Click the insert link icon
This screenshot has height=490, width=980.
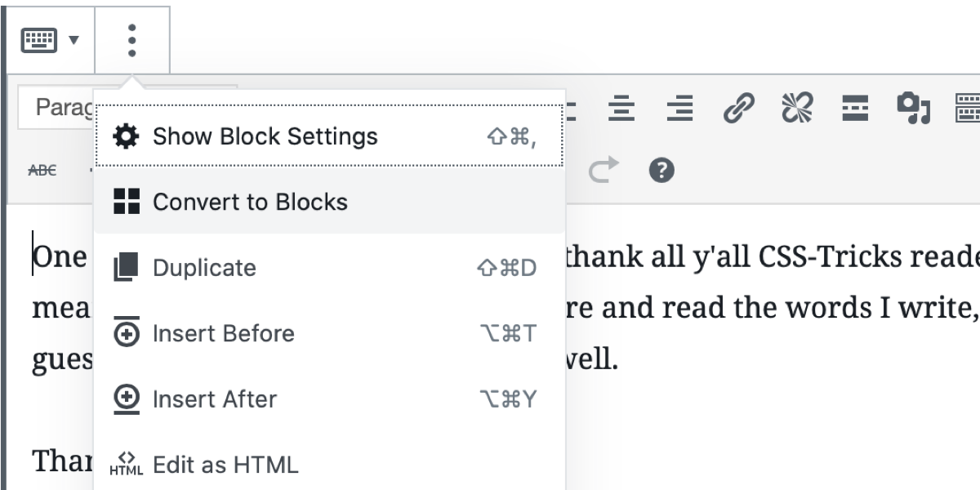click(x=738, y=108)
